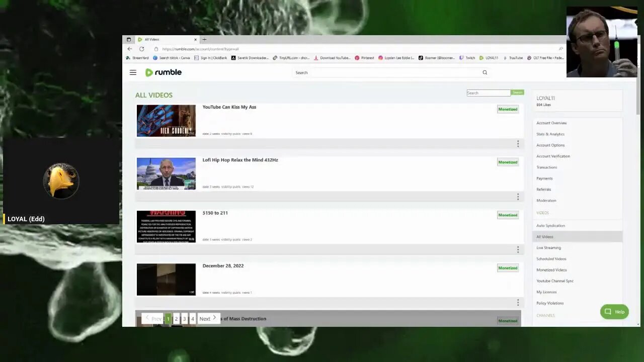The width and height of the screenshot is (644, 362).
Task: Open Referrals in sidebar
Action: click(x=544, y=189)
